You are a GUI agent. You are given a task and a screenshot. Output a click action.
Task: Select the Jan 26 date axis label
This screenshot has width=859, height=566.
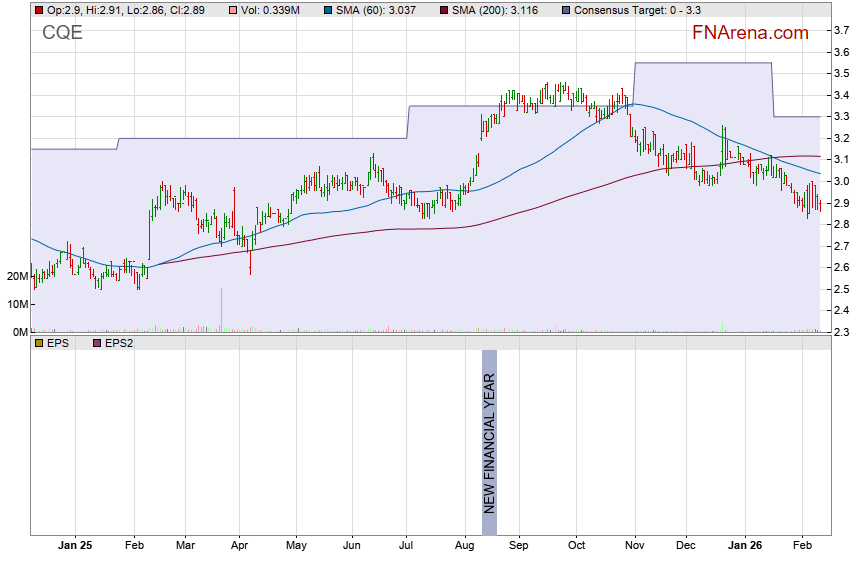pyautogui.click(x=743, y=547)
